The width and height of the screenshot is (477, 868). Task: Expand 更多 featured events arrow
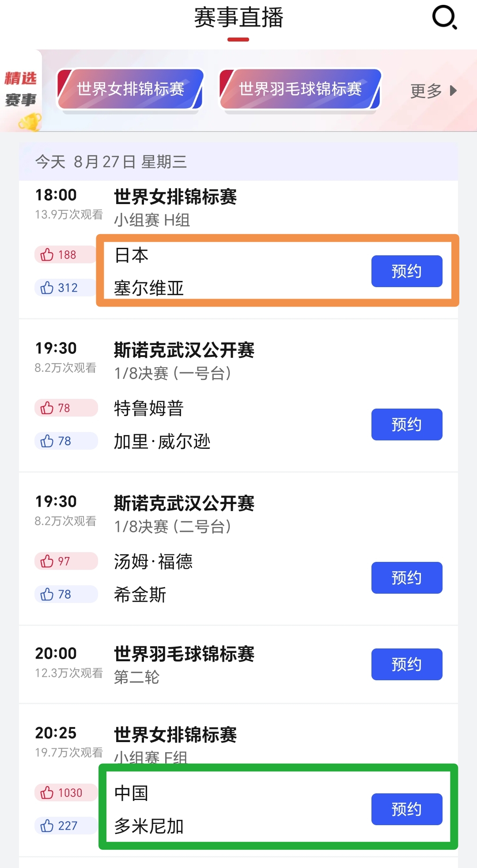tap(433, 91)
